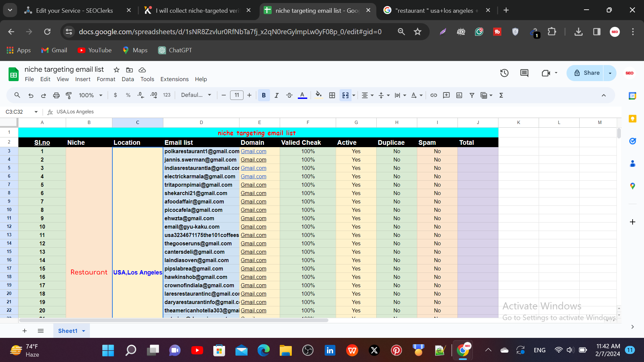Open the fill color picker
This screenshot has height=362, width=644.
pos(318,96)
